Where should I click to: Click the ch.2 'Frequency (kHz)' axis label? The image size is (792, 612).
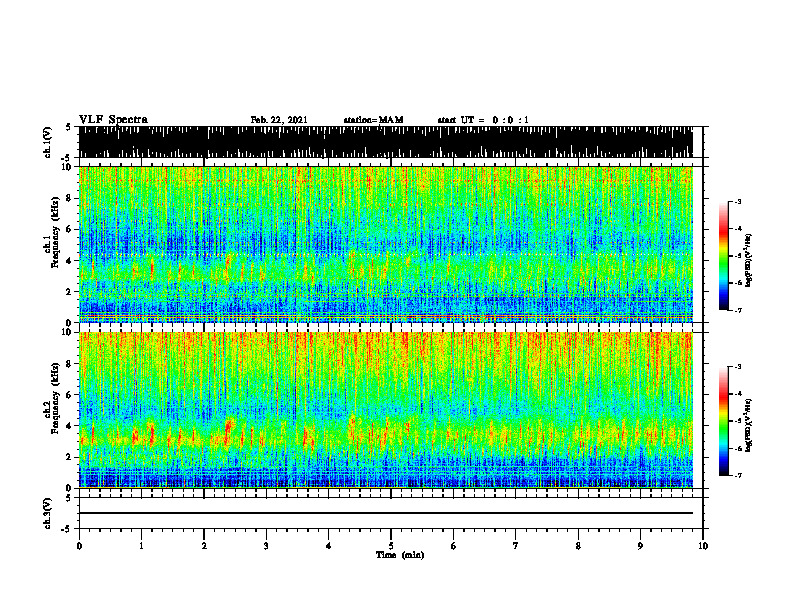coord(55,398)
